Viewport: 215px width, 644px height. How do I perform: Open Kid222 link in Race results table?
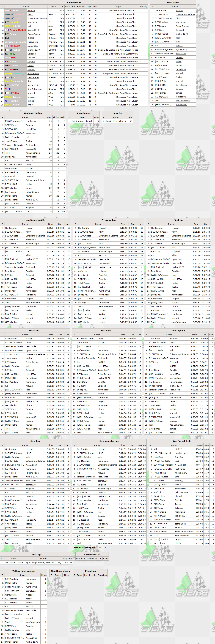point(31,38)
